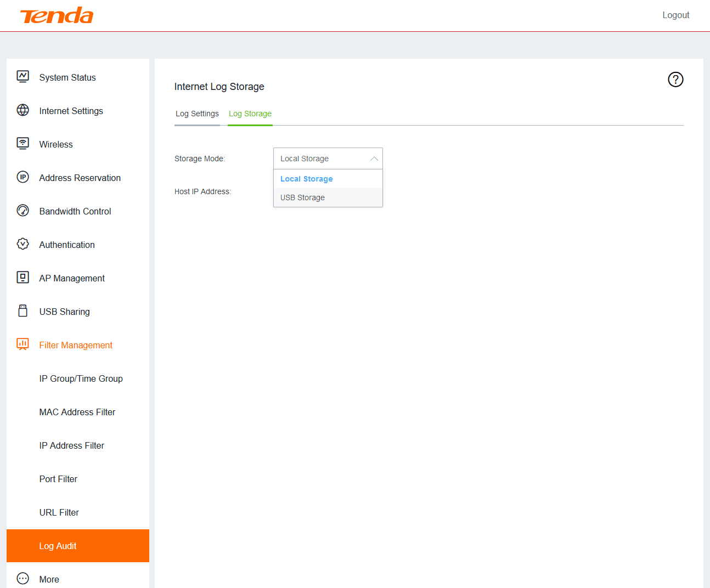Select USB Storage from dropdown list

coord(302,197)
